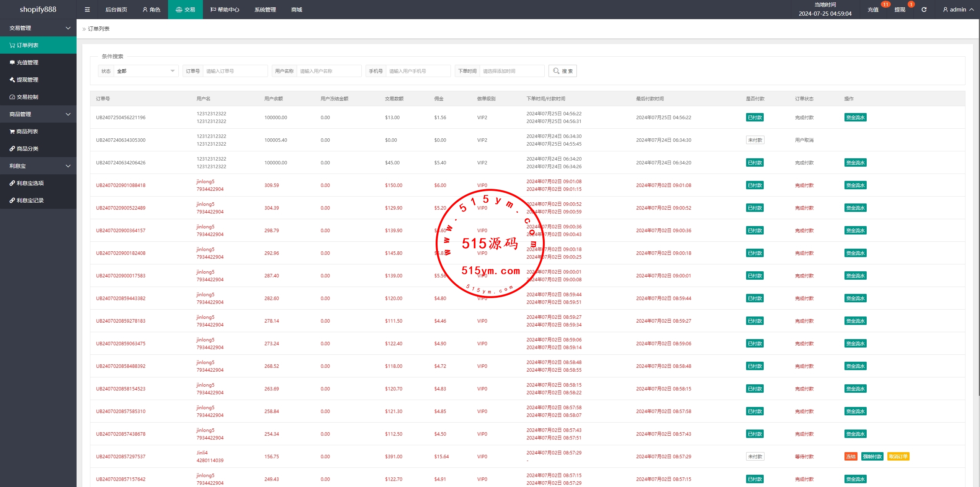Open 提现管理 with the hammer icon
The width and height of the screenshot is (980, 487).
pyautogui.click(x=27, y=80)
